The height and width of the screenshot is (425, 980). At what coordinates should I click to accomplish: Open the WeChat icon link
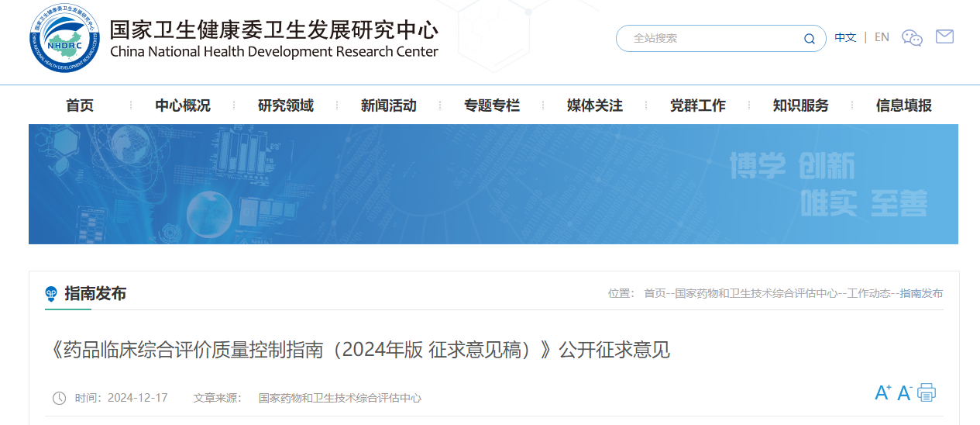click(x=912, y=38)
